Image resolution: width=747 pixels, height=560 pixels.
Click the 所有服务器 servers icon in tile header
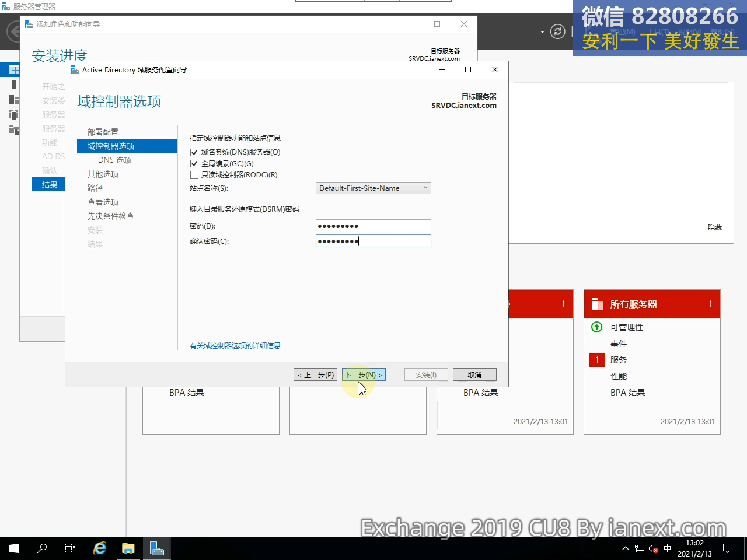click(x=597, y=304)
